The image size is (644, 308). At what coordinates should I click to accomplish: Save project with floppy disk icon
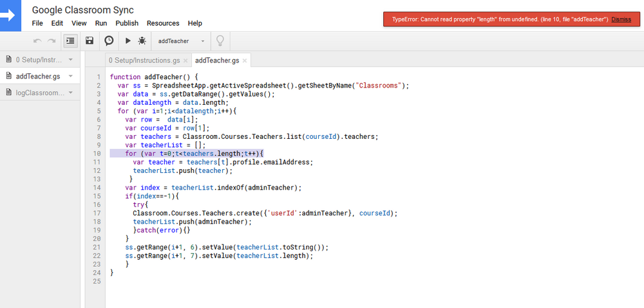[89, 41]
